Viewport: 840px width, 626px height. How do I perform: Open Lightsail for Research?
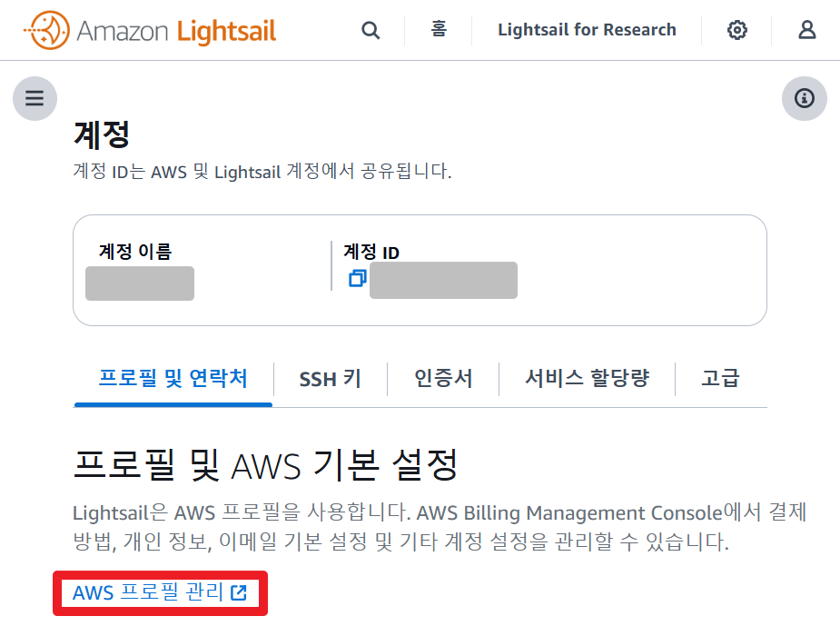[x=587, y=30]
